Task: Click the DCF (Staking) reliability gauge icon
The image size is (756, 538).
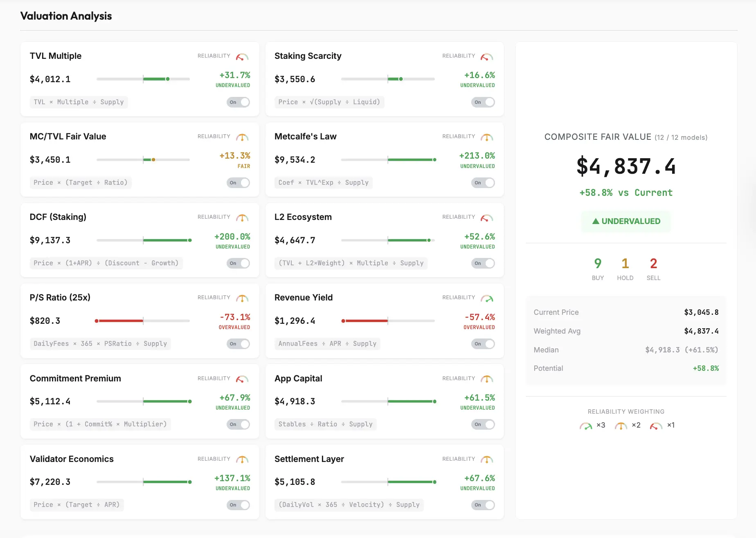Action: click(x=242, y=217)
